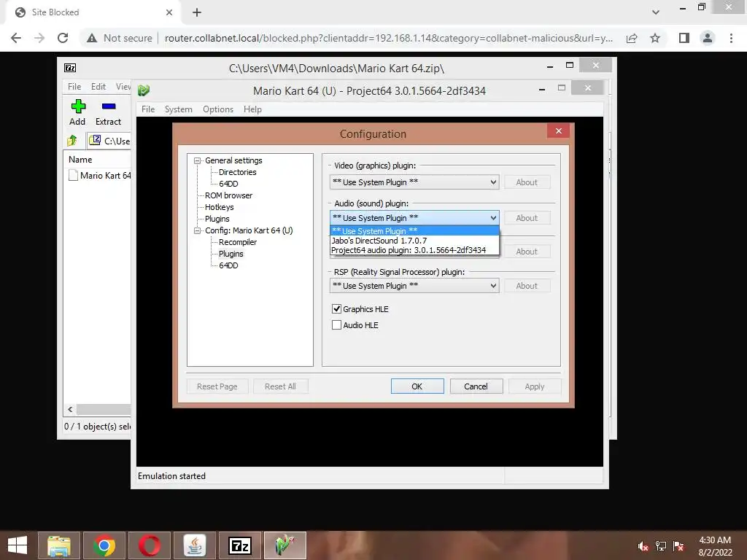The image size is (747, 560).
Task: Click the up-folder arrow in 7-Zip
Action: pos(72,141)
